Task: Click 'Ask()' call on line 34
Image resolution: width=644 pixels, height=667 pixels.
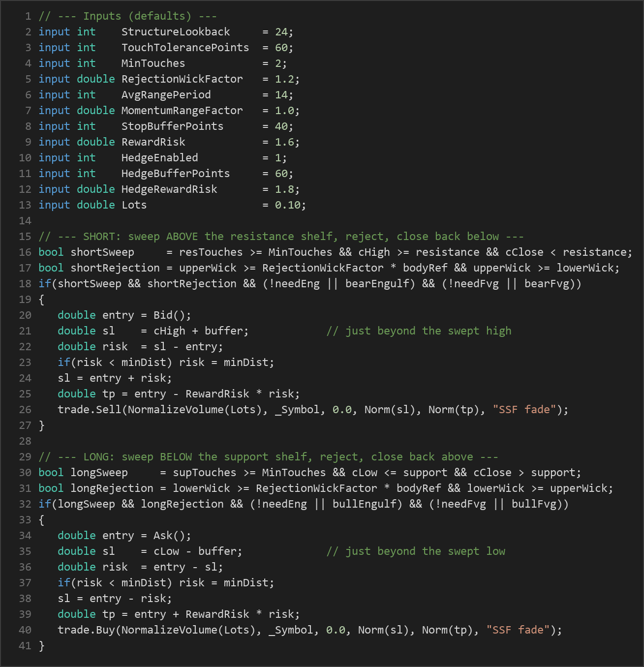Action: tap(169, 536)
